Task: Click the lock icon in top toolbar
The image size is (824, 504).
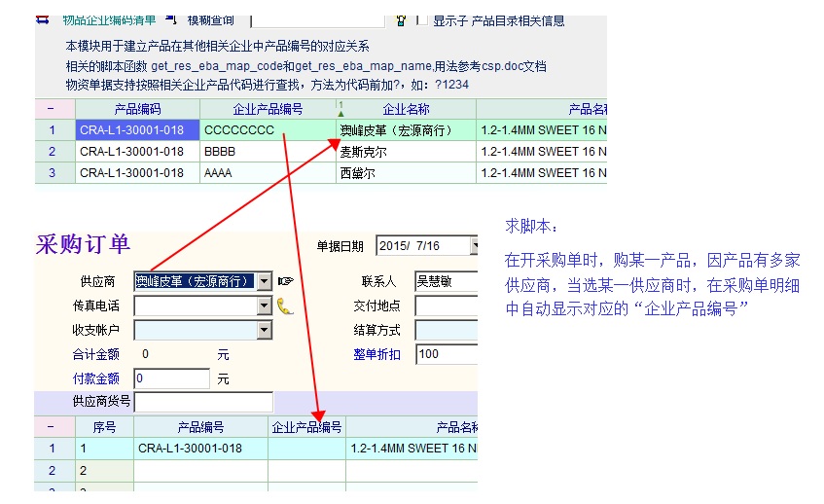Action: [400, 20]
